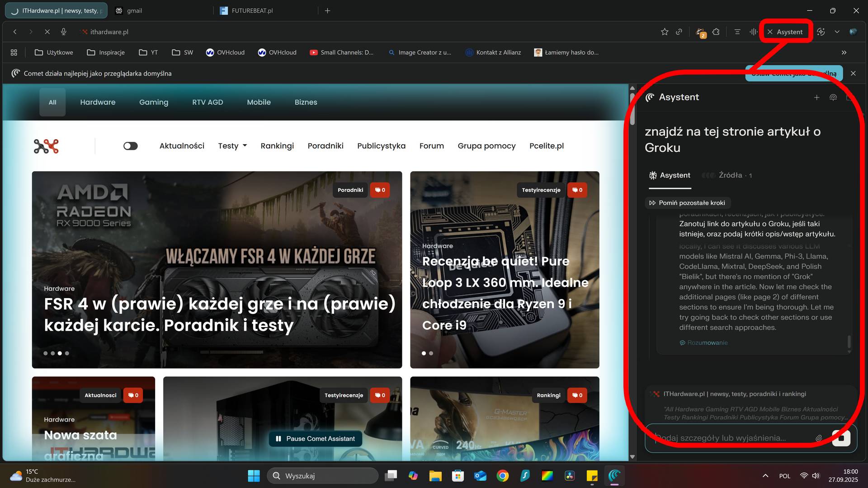The width and height of the screenshot is (868, 488).
Task: Click the attachment paperclip in assistant input
Action: [x=818, y=438]
